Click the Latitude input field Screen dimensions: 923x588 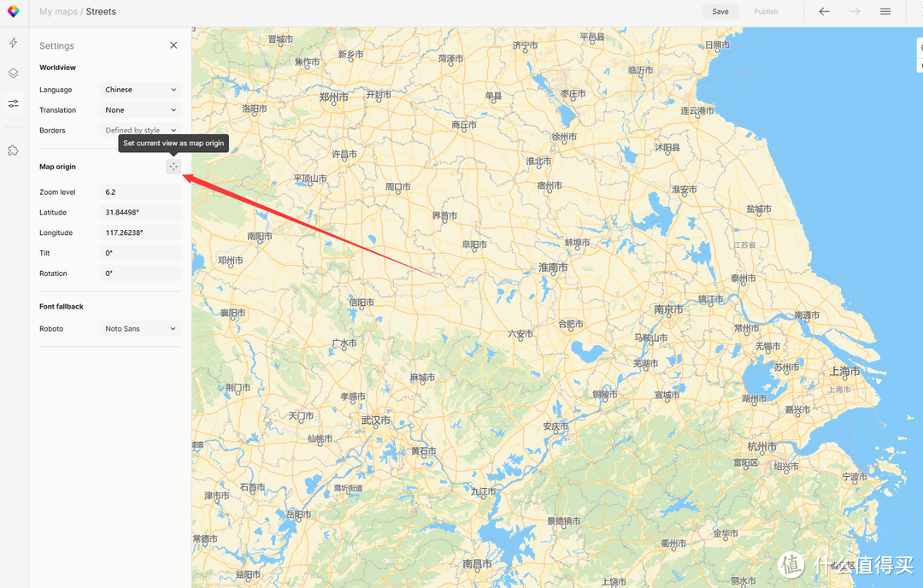point(140,213)
